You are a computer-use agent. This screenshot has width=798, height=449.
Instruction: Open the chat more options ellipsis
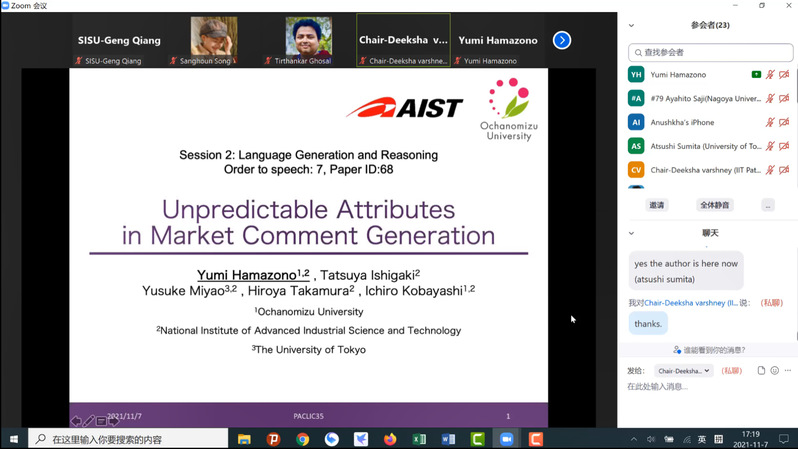pos(788,371)
